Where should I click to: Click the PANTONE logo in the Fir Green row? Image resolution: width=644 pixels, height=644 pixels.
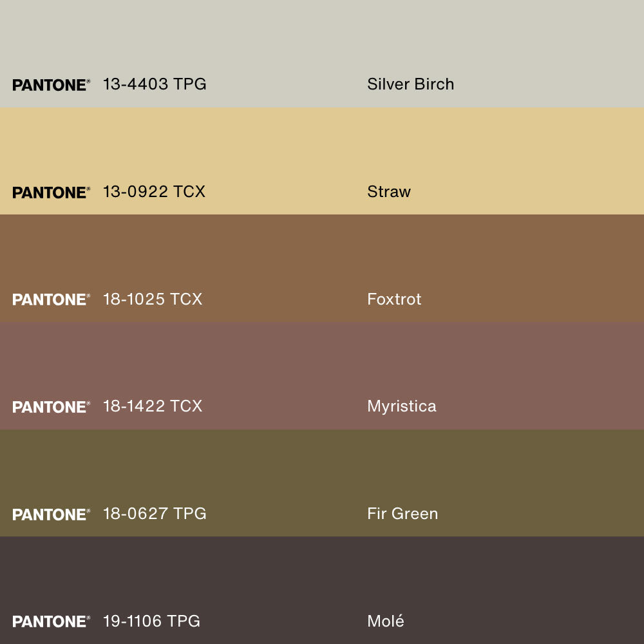coord(51,515)
